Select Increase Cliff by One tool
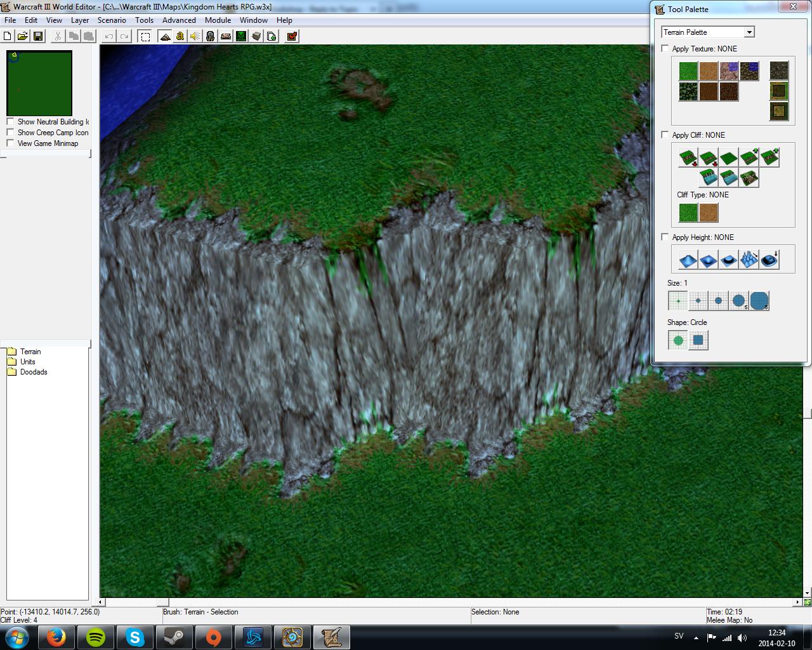Image resolution: width=812 pixels, height=650 pixels. [x=749, y=157]
